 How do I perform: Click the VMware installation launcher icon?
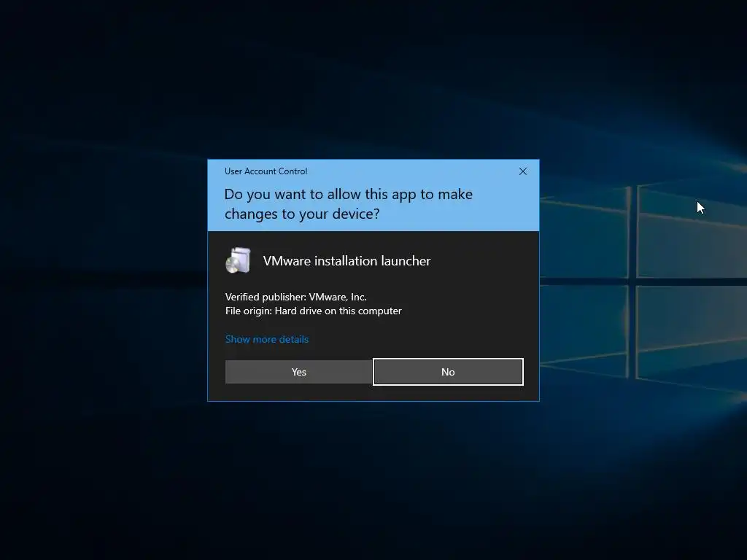point(239,260)
